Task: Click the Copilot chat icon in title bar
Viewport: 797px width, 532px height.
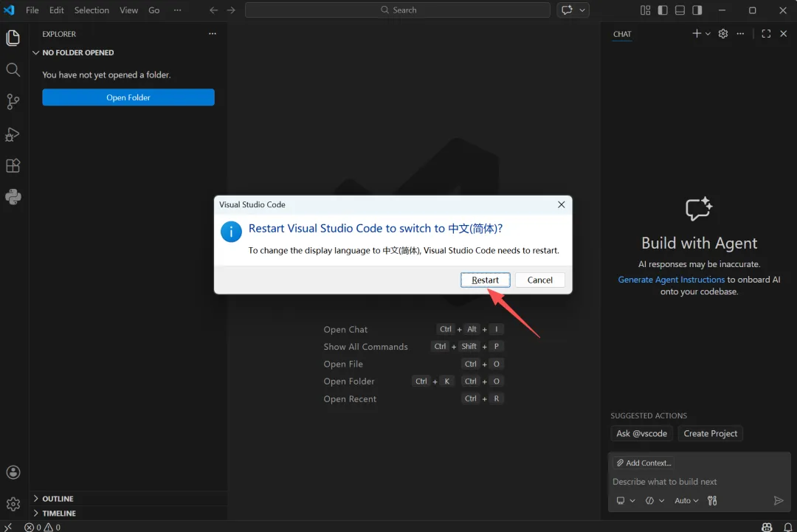Action: point(567,10)
